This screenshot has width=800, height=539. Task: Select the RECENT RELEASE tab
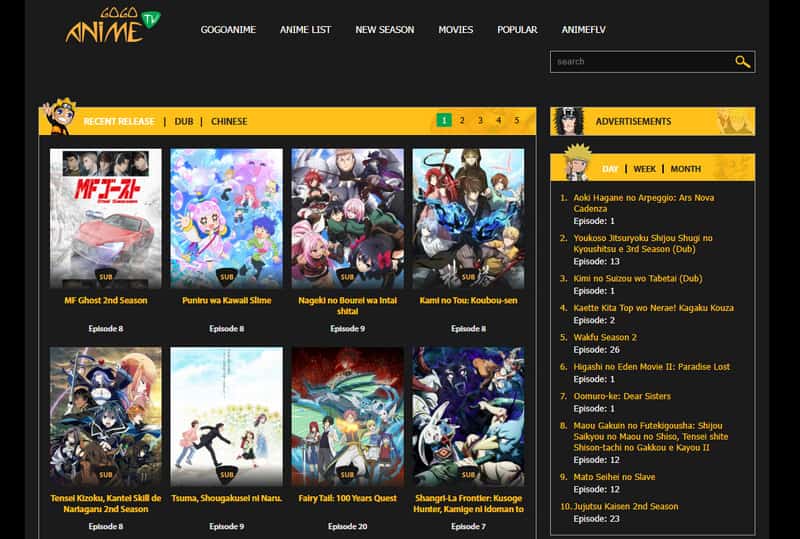(x=119, y=121)
